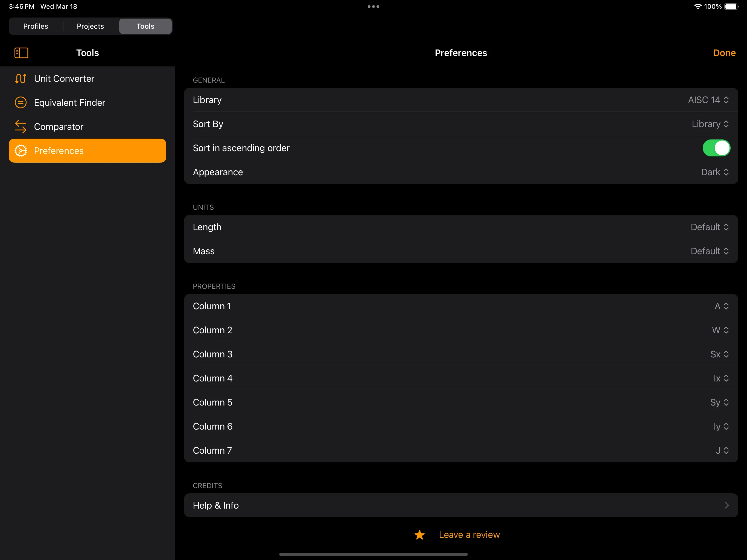Select the Unit Converter tool
747x560 pixels.
pyautogui.click(x=64, y=78)
